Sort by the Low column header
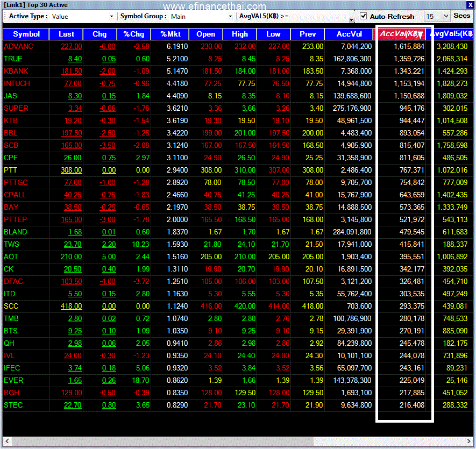The height and width of the screenshot is (449, 476). point(274,34)
